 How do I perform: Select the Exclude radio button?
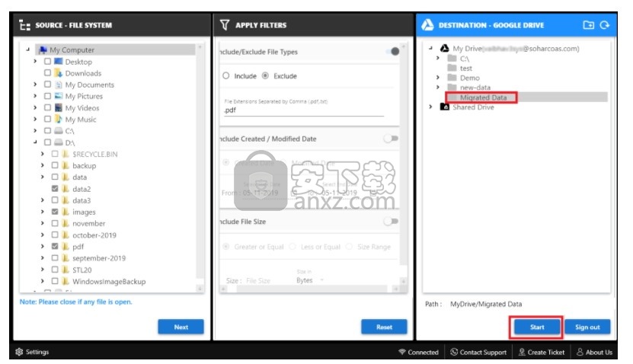[x=265, y=76]
